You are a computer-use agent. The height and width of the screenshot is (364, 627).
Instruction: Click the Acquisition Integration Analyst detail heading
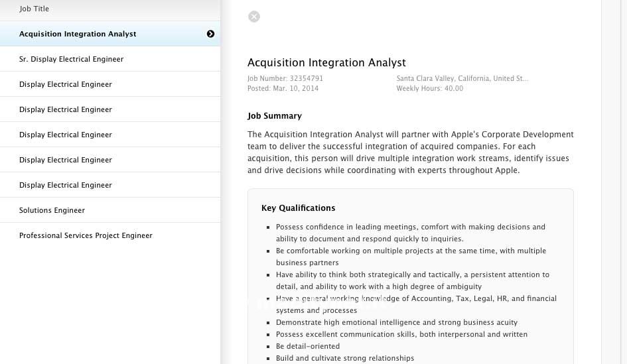click(326, 63)
